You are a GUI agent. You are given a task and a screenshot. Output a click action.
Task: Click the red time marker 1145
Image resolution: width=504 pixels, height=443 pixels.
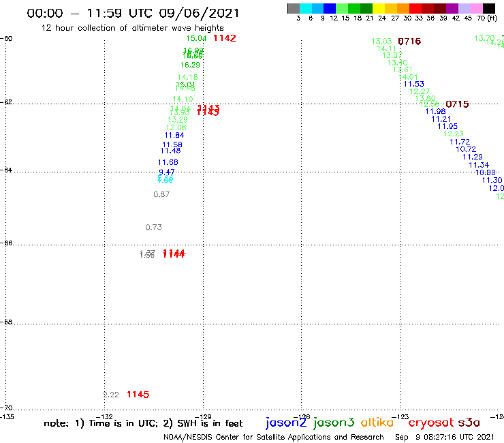coord(138,395)
